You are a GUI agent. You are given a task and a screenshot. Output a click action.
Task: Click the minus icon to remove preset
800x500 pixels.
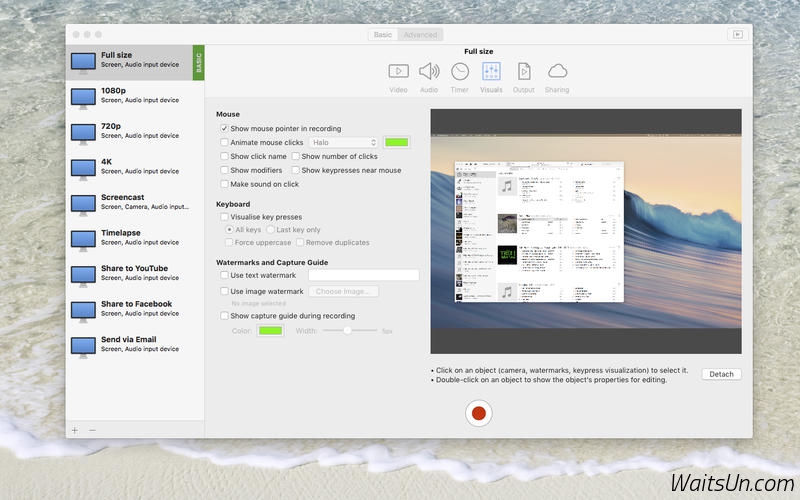pyautogui.click(x=92, y=430)
